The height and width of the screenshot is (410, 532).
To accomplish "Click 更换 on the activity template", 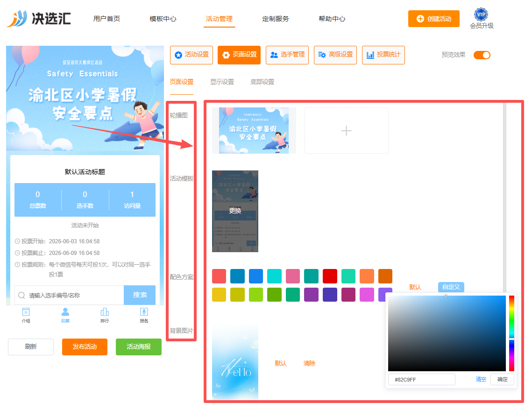I will point(235,211).
